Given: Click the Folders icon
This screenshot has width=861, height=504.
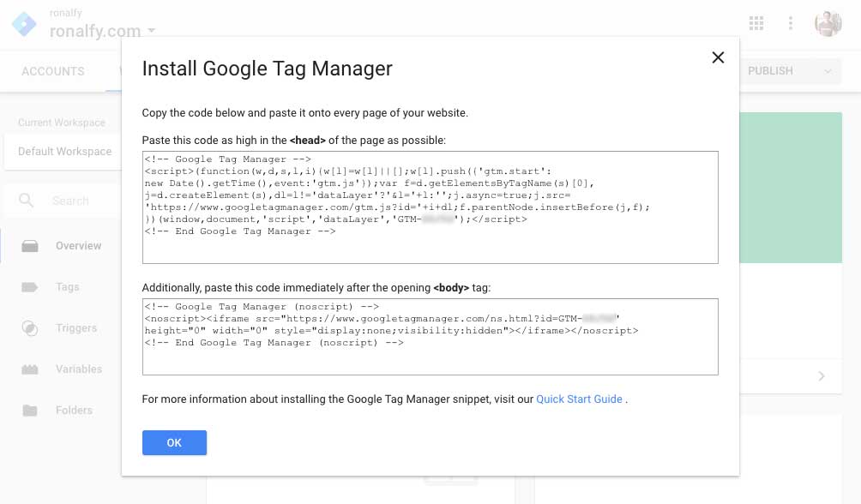Looking at the screenshot, I should click(x=30, y=410).
